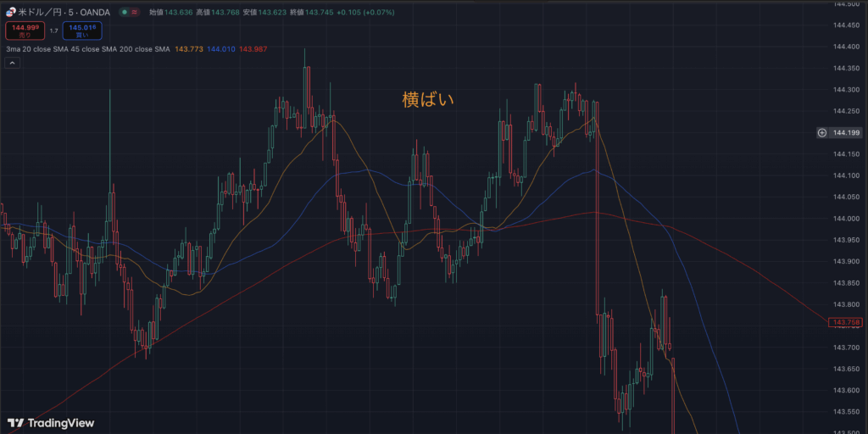Collapse the indicator legend with chevron
Screen dimensions: 868x434
pos(13,62)
